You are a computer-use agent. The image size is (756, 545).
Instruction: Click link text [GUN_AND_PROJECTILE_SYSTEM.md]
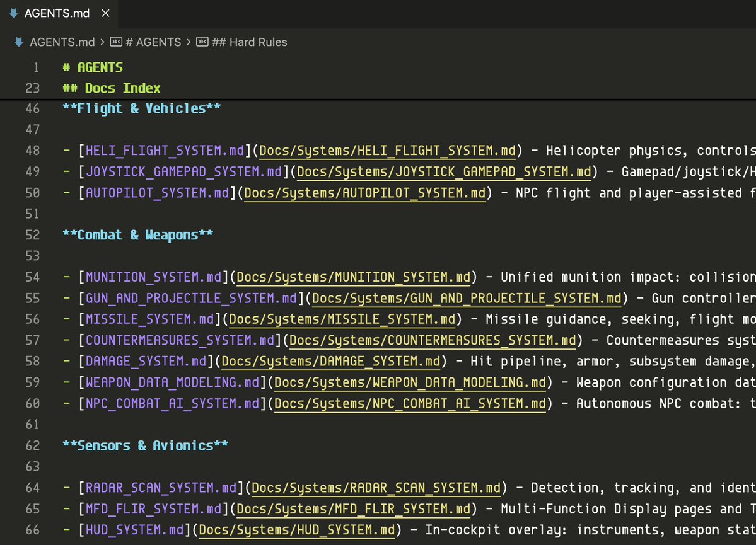(192, 298)
